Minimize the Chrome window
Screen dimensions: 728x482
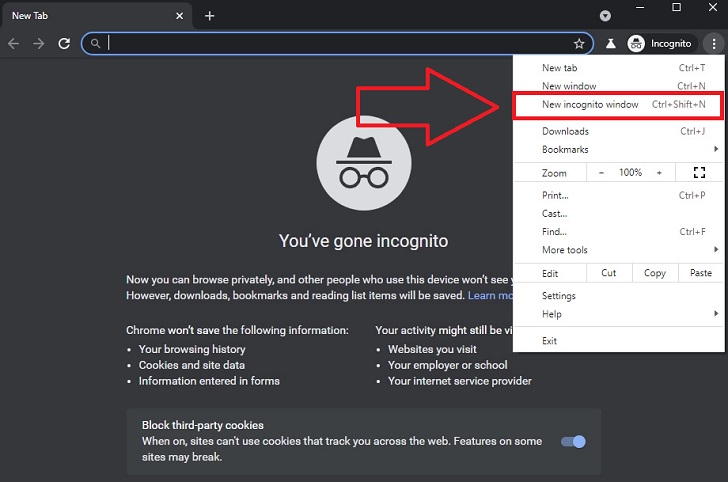(x=640, y=7)
